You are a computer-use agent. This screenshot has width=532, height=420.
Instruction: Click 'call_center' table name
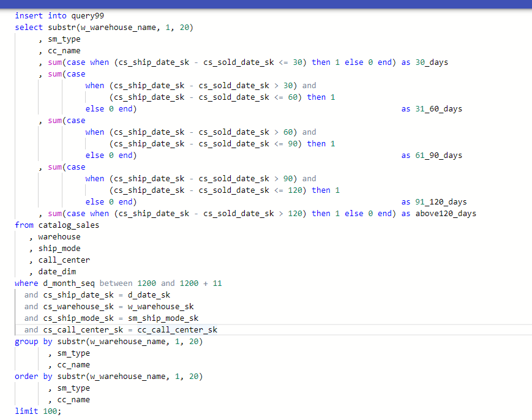coord(64,260)
